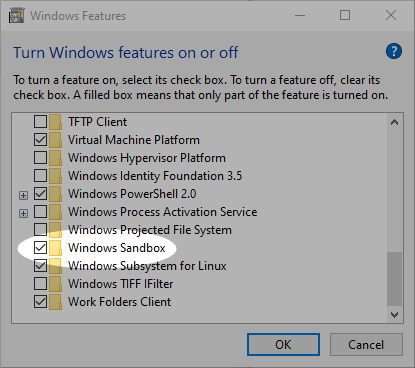This screenshot has width=415, height=368.
Task: Select the Windows Hypervisor Platform label
Action: pyautogui.click(x=147, y=158)
